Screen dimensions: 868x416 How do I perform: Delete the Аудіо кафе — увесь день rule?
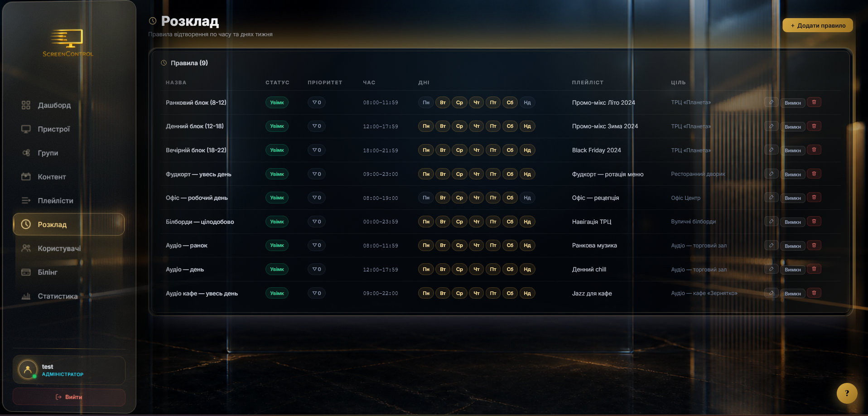(814, 293)
